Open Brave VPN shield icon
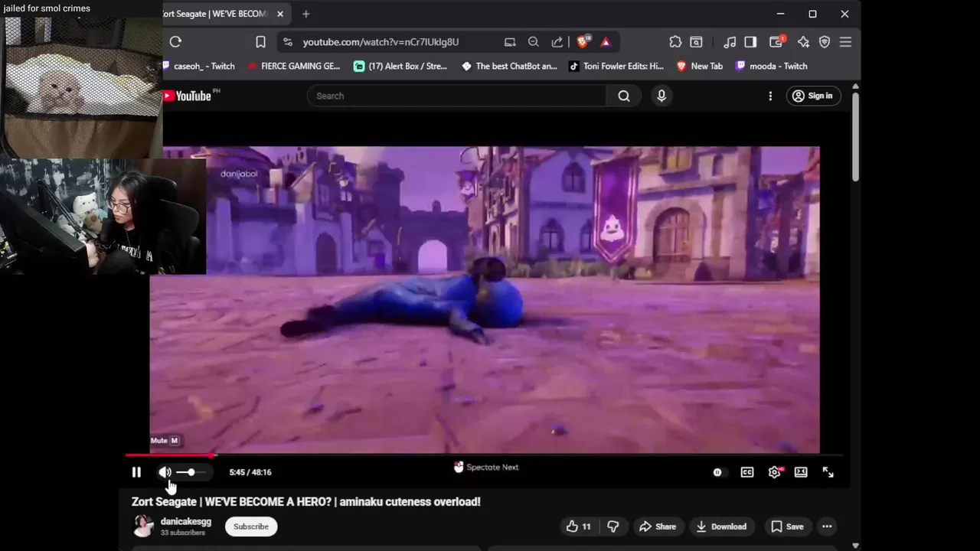980x551 pixels. [x=825, y=42]
